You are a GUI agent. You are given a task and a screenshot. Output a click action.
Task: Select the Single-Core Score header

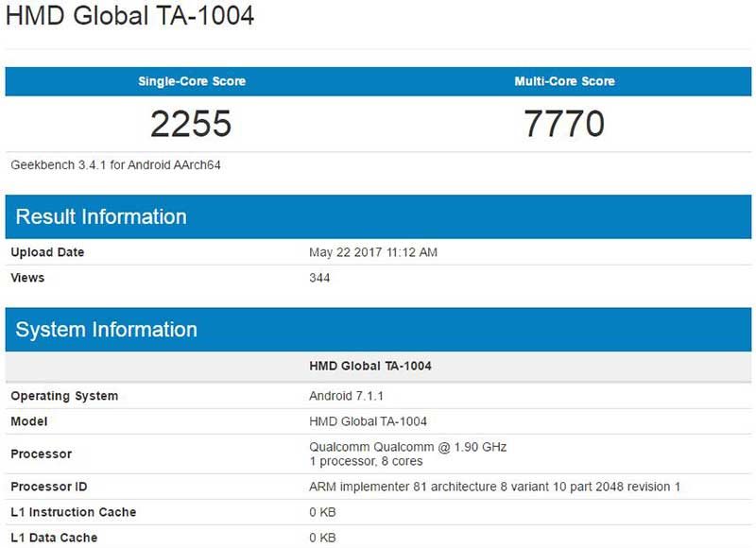[192, 81]
